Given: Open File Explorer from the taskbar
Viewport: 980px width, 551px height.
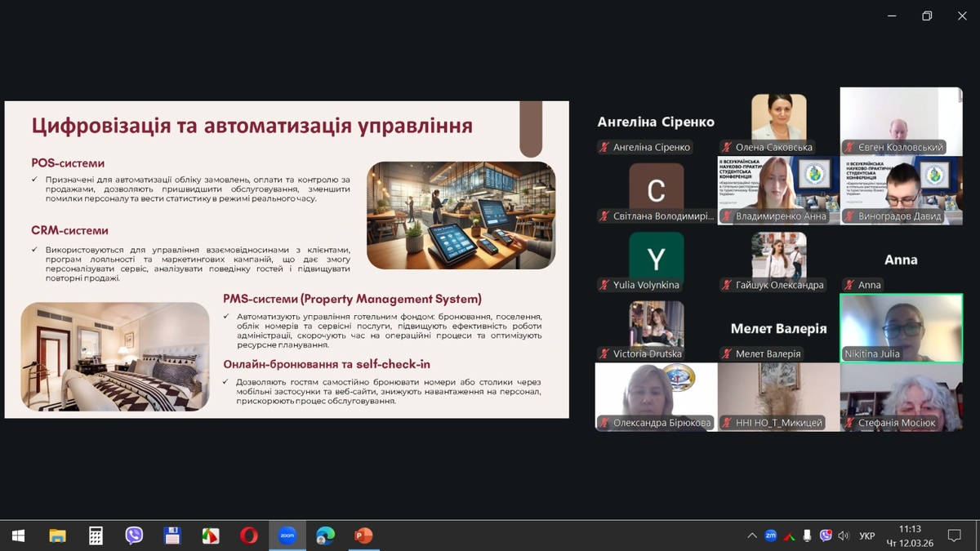Looking at the screenshot, I should 57,535.
